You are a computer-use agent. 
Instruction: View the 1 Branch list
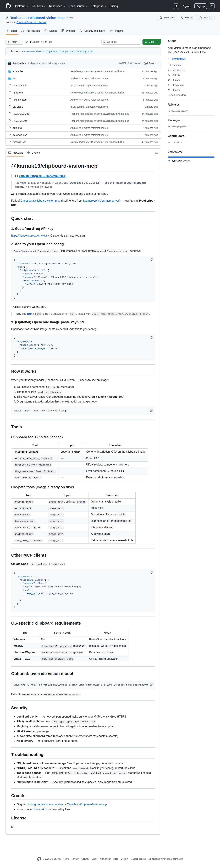(x=32, y=42)
